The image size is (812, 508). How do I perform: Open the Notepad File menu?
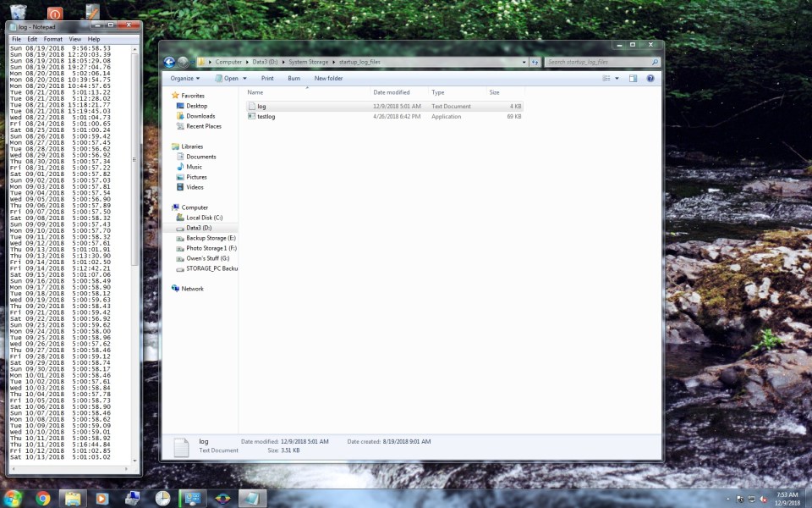point(16,39)
